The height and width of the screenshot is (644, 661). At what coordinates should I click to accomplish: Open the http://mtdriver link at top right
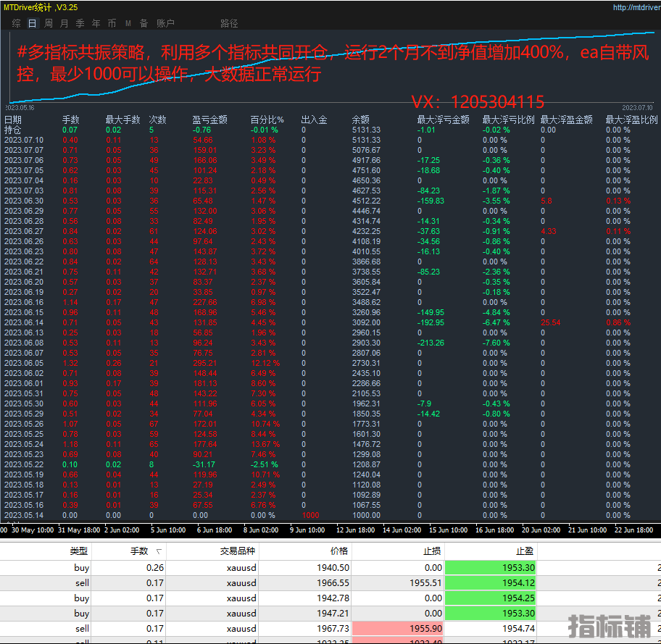pos(635,8)
